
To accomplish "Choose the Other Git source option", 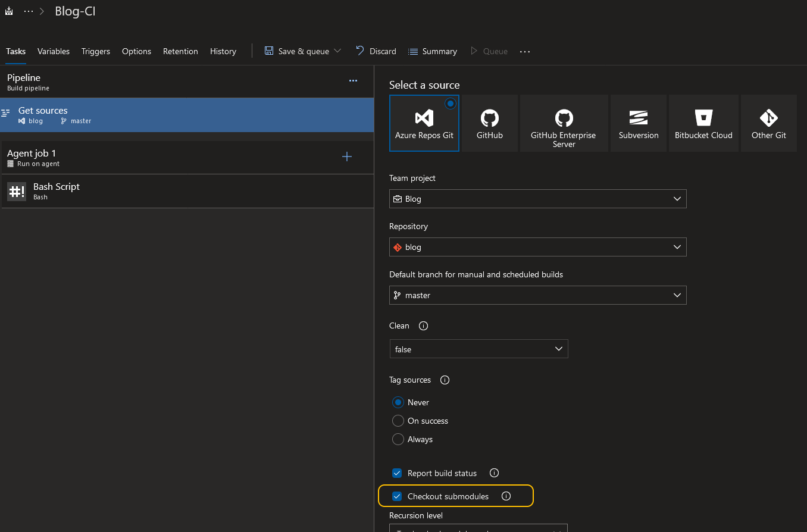I will (768, 123).
